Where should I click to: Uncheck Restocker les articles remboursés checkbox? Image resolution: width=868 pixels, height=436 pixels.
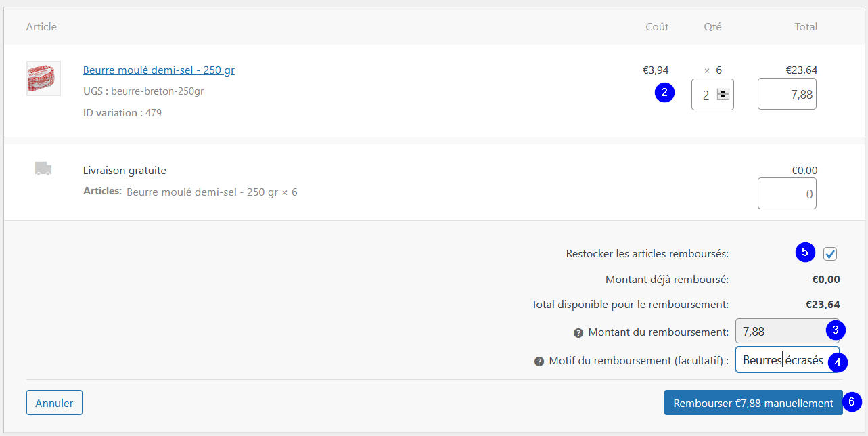830,255
